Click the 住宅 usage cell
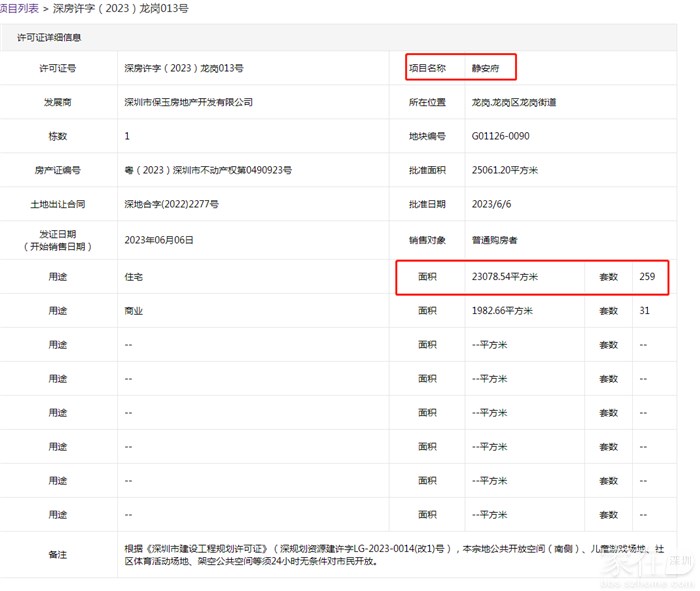700x591 pixels. click(x=133, y=276)
